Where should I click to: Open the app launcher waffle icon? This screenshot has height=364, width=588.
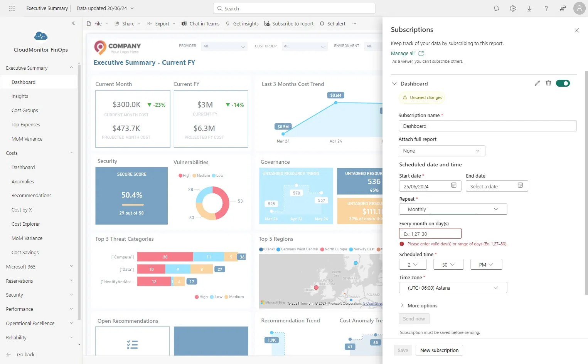coord(12,8)
